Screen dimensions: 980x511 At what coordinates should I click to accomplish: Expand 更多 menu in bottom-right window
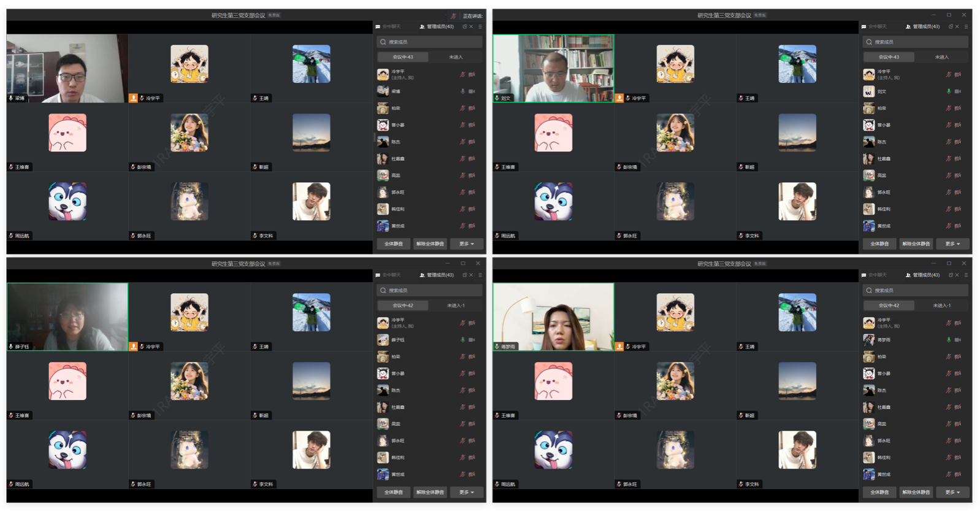952,492
